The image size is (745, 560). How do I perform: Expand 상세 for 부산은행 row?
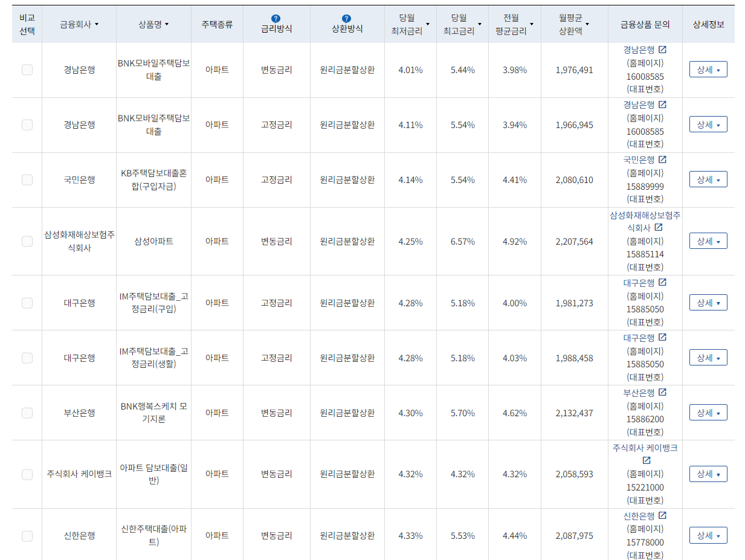(708, 413)
